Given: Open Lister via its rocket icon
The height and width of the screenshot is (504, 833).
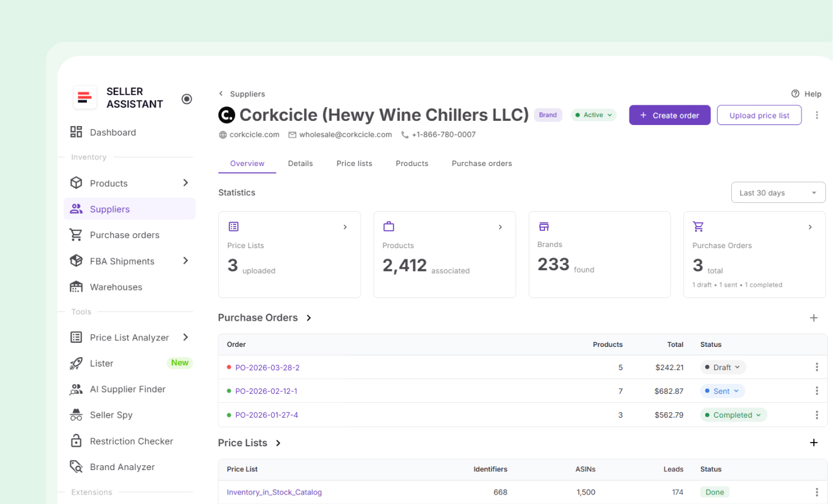Looking at the screenshot, I should point(76,363).
